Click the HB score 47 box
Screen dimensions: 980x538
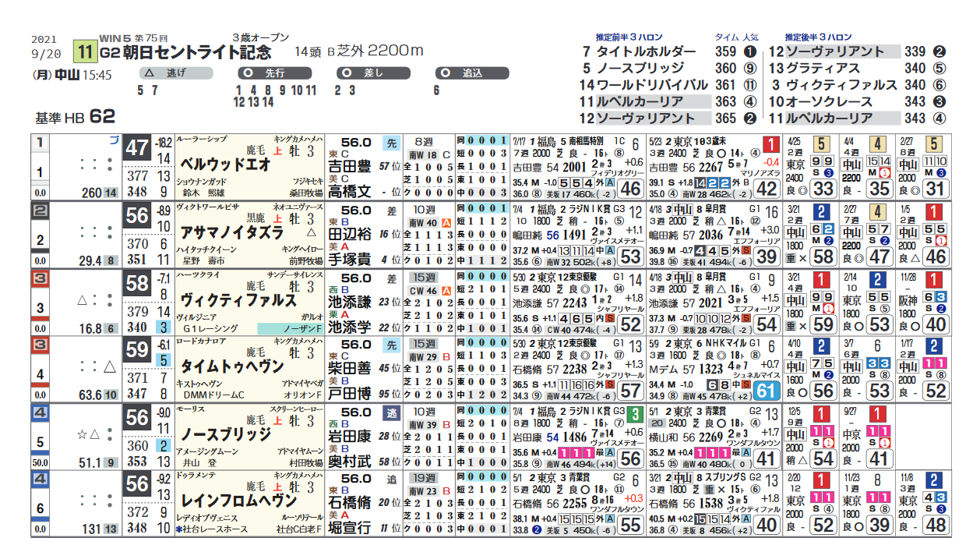(137, 149)
